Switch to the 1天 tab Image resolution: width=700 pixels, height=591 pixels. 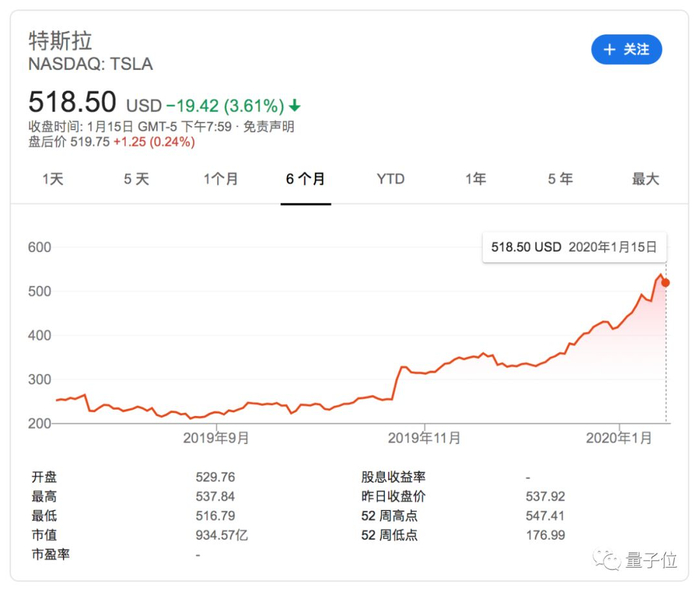click(x=53, y=179)
